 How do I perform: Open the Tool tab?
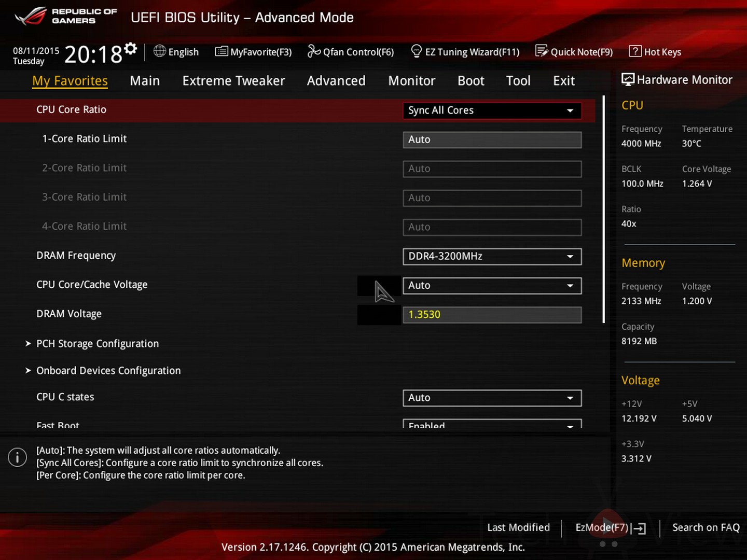[518, 81]
